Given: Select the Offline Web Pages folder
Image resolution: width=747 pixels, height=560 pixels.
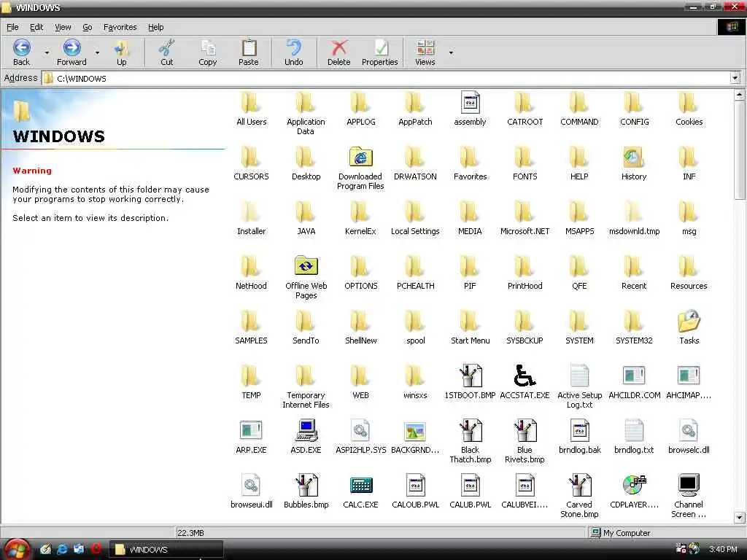Looking at the screenshot, I should click(x=306, y=277).
